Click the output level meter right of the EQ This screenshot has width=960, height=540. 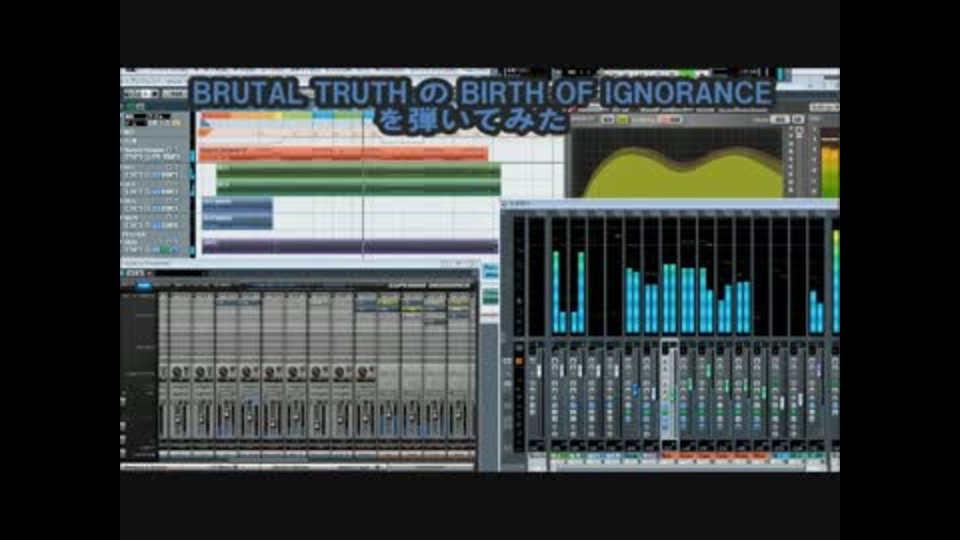830,163
